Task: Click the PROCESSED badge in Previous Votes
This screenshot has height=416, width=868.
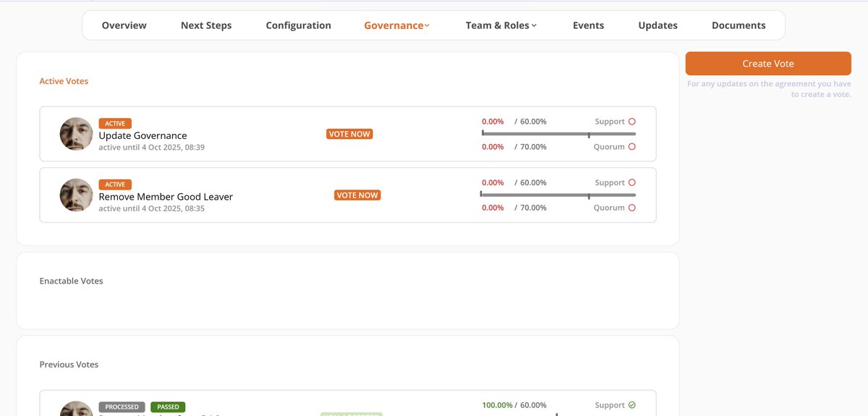Action: coord(122,407)
